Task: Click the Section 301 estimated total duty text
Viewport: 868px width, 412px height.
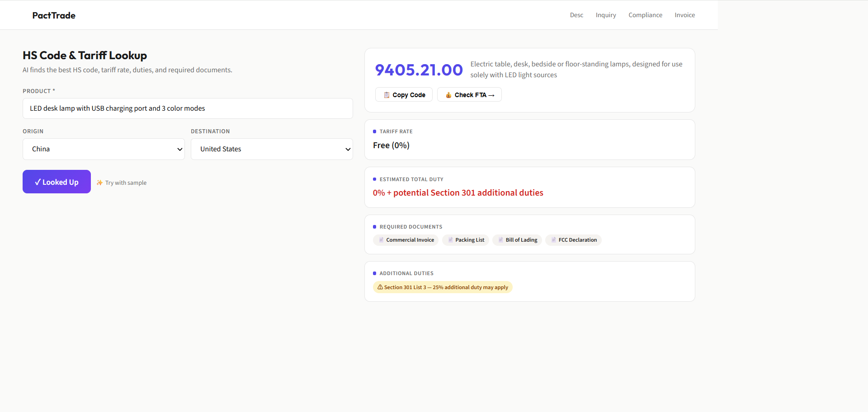Action: [458, 193]
